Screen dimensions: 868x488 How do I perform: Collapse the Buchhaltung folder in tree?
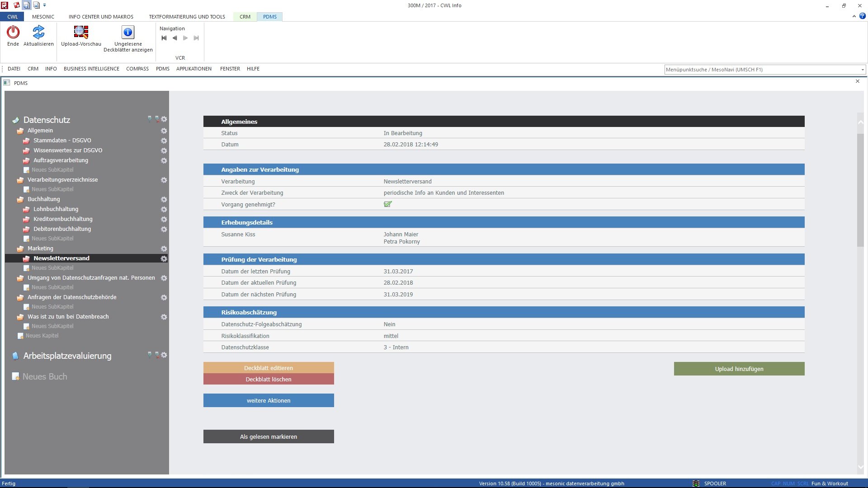[x=20, y=199]
